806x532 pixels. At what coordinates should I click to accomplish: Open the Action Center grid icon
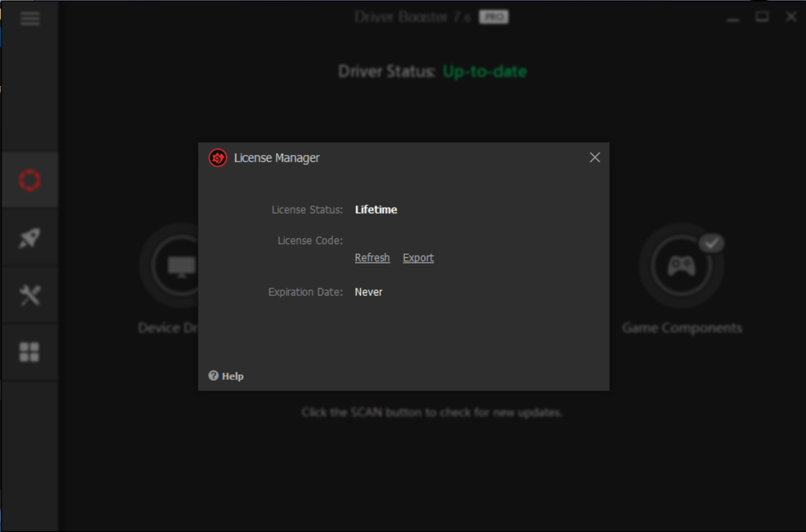click(x=30, y=352)
